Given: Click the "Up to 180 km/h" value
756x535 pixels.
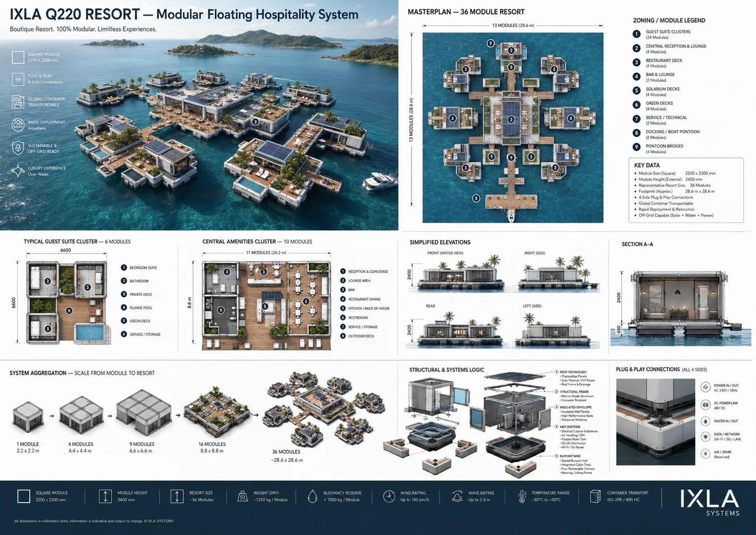Looking at the screenshot, I should click(415, 500).
